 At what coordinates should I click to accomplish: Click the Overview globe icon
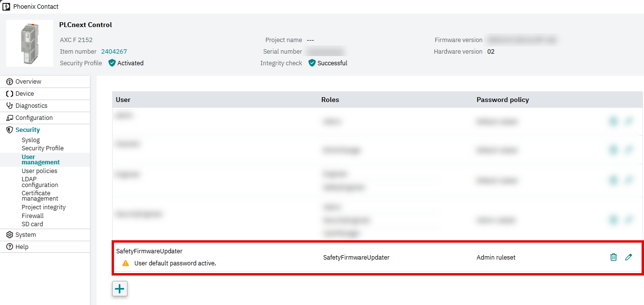pos(10,82)
